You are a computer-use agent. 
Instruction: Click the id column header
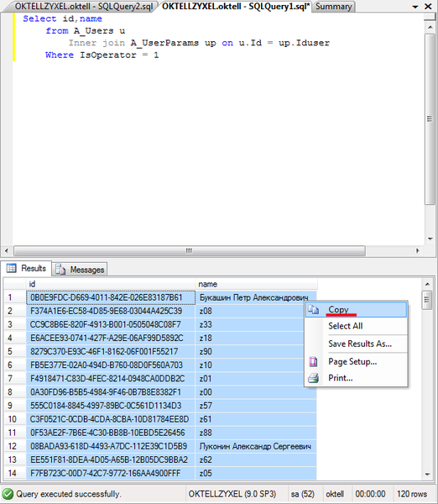tap(111, 284)
